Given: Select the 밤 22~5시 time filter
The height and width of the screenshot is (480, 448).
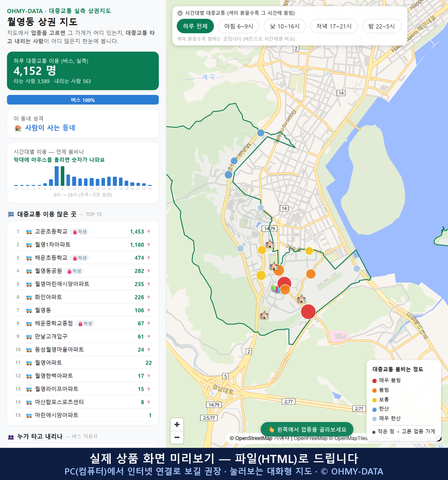Looking at the screenshot, I should click(381, 26).
